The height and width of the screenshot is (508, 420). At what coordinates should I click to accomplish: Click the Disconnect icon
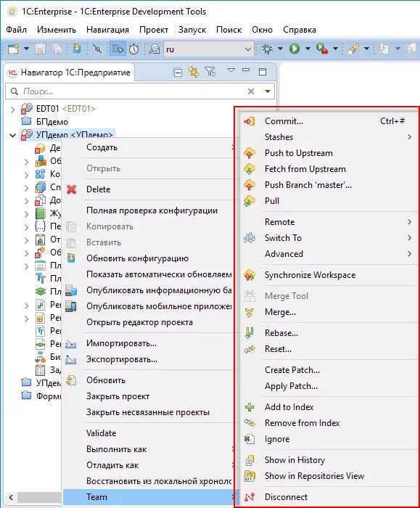pos(250,497)
